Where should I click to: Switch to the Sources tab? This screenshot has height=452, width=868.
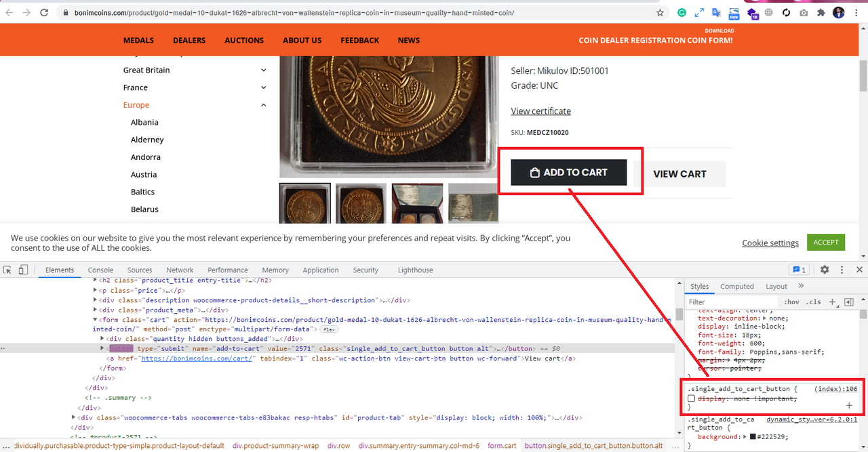click(140, 270)
